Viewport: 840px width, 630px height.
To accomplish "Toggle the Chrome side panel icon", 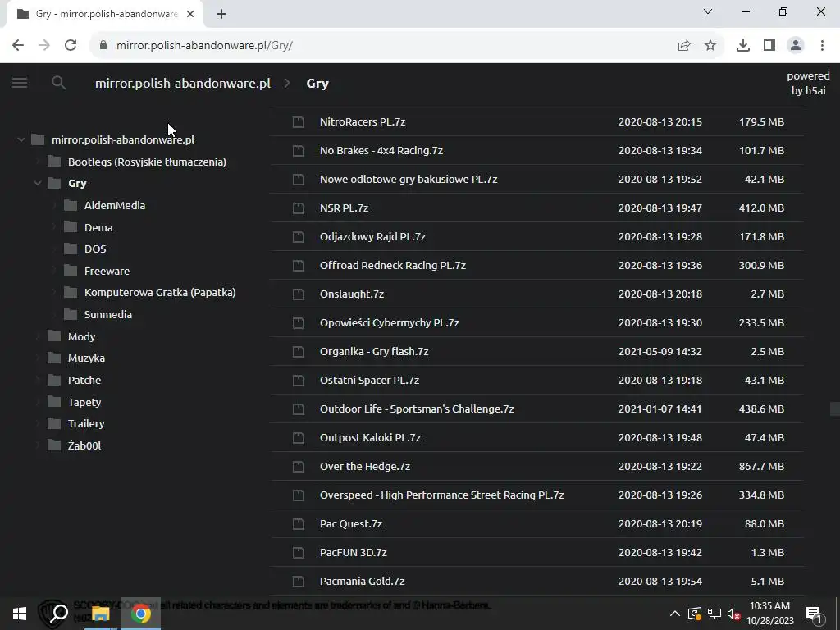I will pos(769,46).
